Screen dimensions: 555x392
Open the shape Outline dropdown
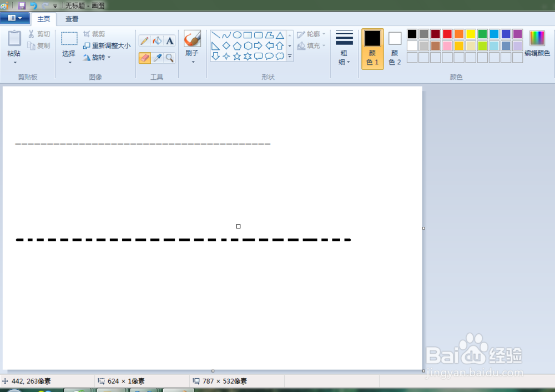311,34
